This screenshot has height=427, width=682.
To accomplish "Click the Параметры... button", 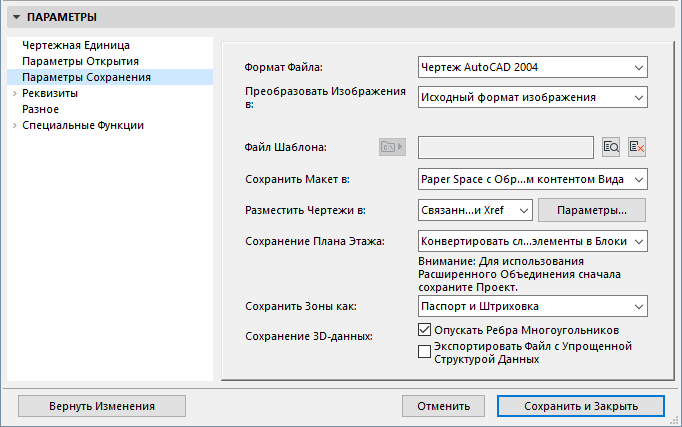I will (592, 210).
